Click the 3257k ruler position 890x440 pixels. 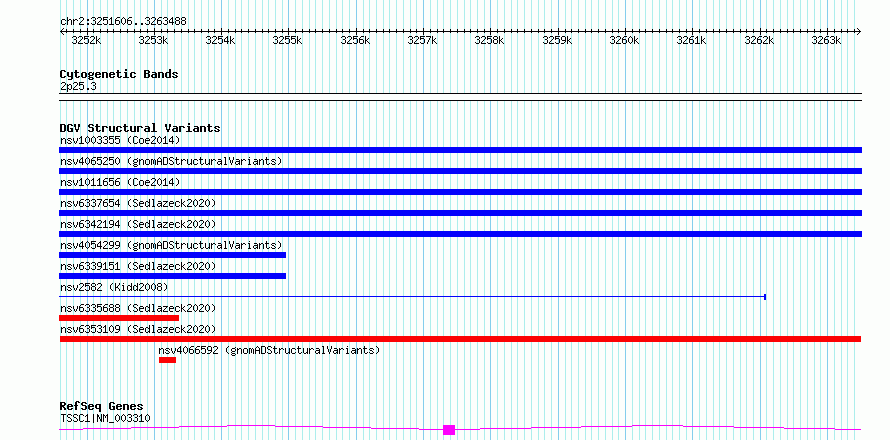(422, 40)
